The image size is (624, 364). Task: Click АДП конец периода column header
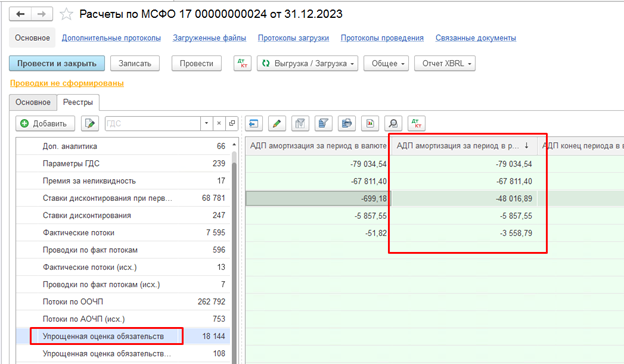pos(581,146)
